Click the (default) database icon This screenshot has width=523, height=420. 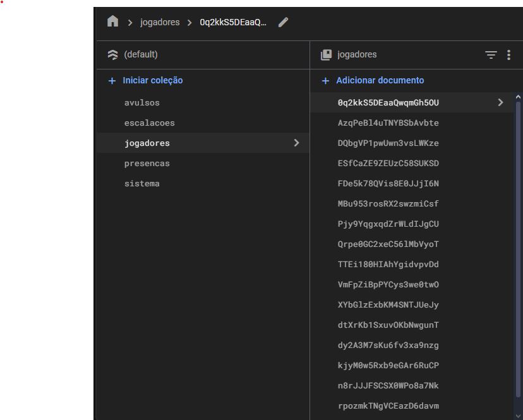(x=112, y=55)
